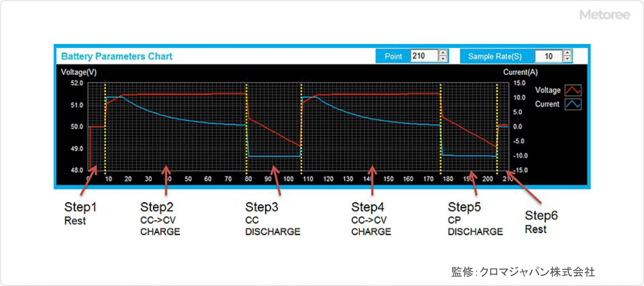Click the Voltage legend text
The image size is (644, 286).
tap(547, 90)
